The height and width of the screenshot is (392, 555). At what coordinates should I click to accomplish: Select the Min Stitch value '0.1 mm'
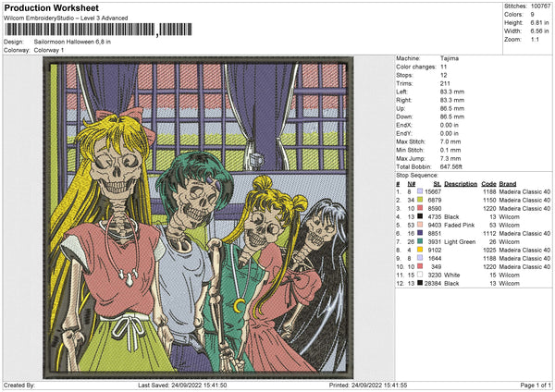(450, 150)
